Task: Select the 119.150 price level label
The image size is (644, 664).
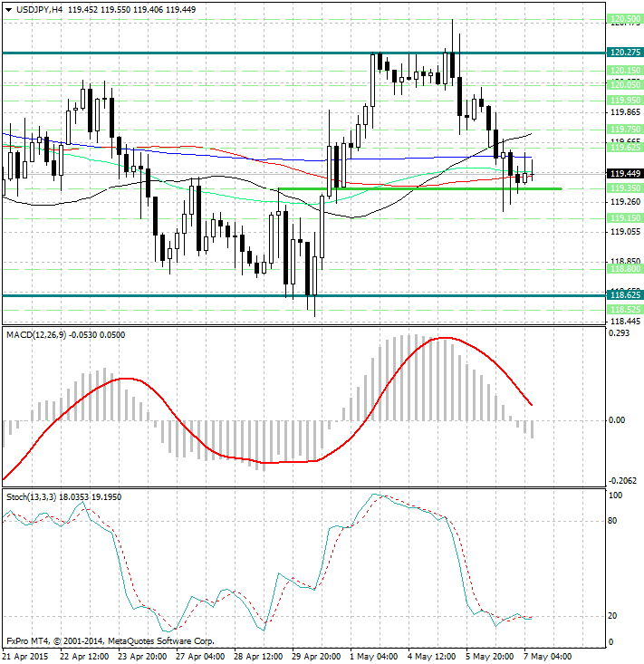Action: point(625,218)
